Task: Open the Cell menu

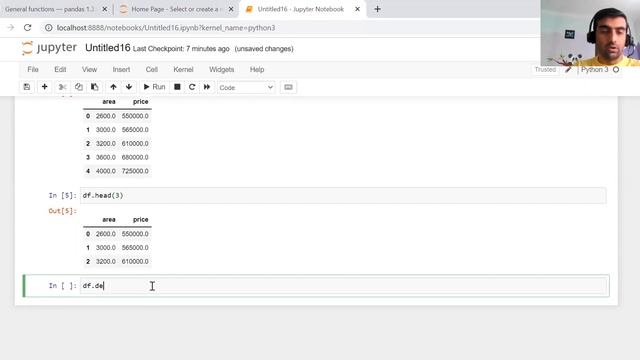Action: [151, 69]
